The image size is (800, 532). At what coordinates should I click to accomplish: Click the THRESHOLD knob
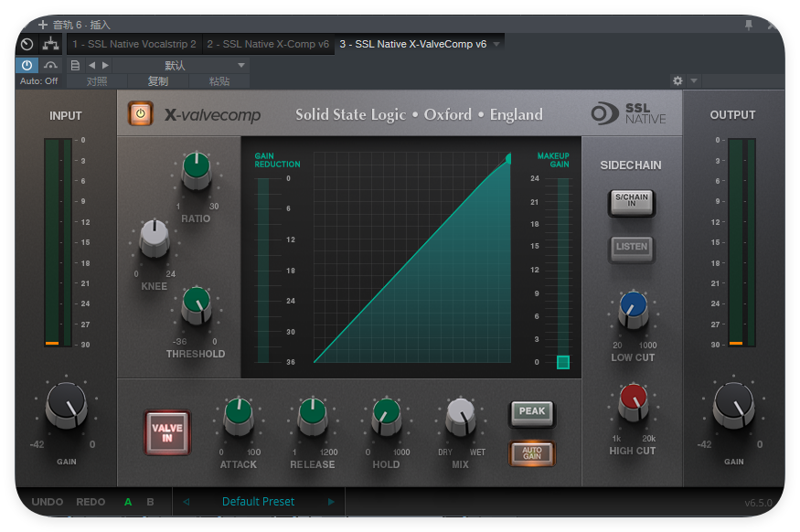(x=197, y=304)
